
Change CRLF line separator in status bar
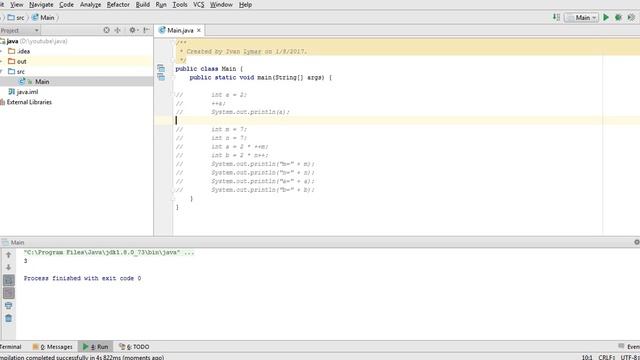[x=607, y=357]
